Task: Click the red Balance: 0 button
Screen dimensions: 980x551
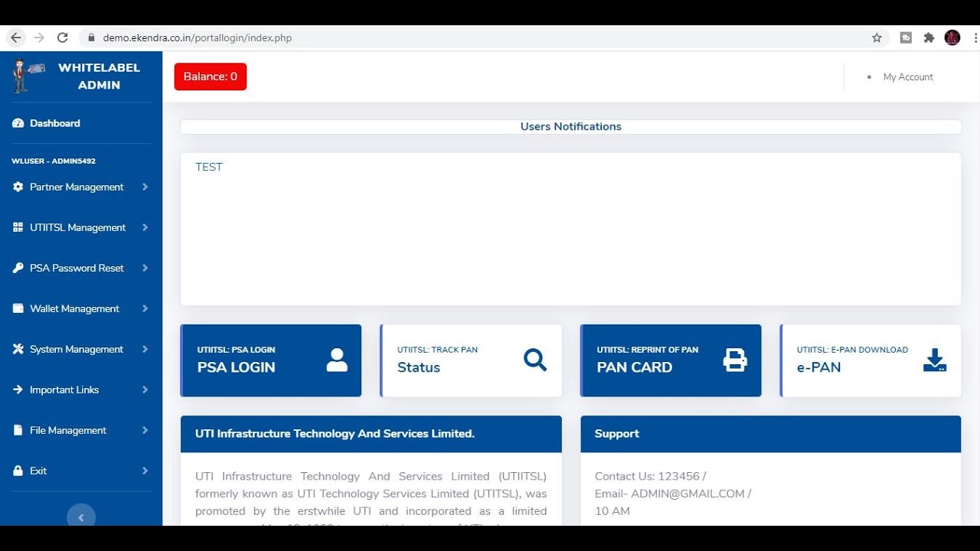Action: click(x=211, y=77)
